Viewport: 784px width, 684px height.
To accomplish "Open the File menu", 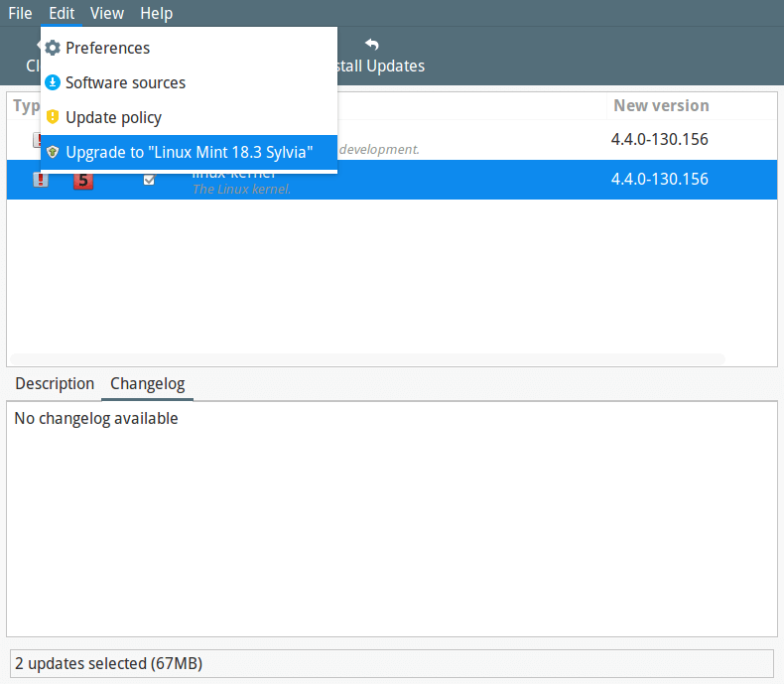I will 20,13.
